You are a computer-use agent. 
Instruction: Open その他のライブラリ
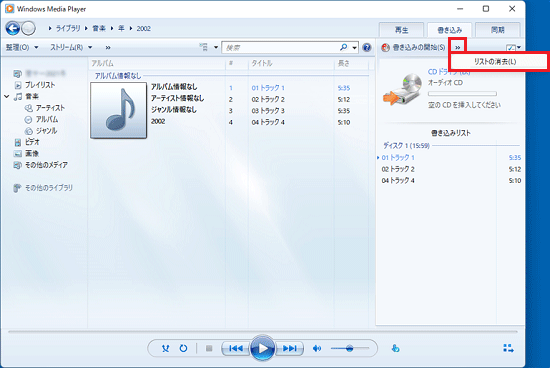pos(49,188)
